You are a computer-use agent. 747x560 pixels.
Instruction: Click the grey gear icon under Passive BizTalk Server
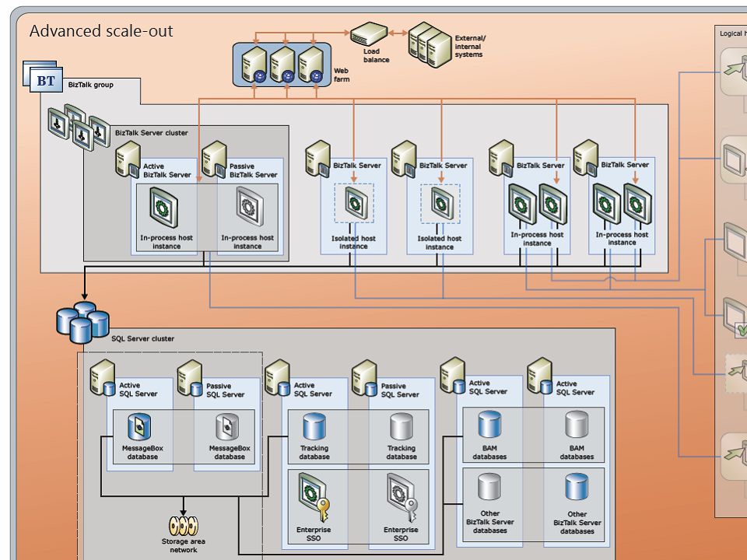pos(249,206)
